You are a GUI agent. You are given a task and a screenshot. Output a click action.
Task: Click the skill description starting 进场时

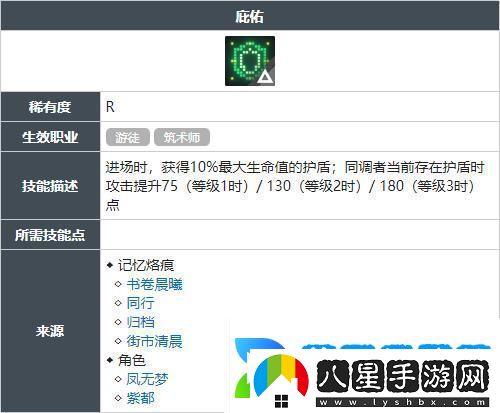[295, 186]
